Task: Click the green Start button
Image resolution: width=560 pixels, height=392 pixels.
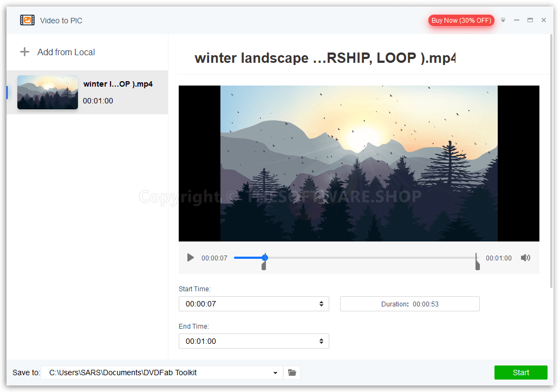Action: (x=520, y=373)
